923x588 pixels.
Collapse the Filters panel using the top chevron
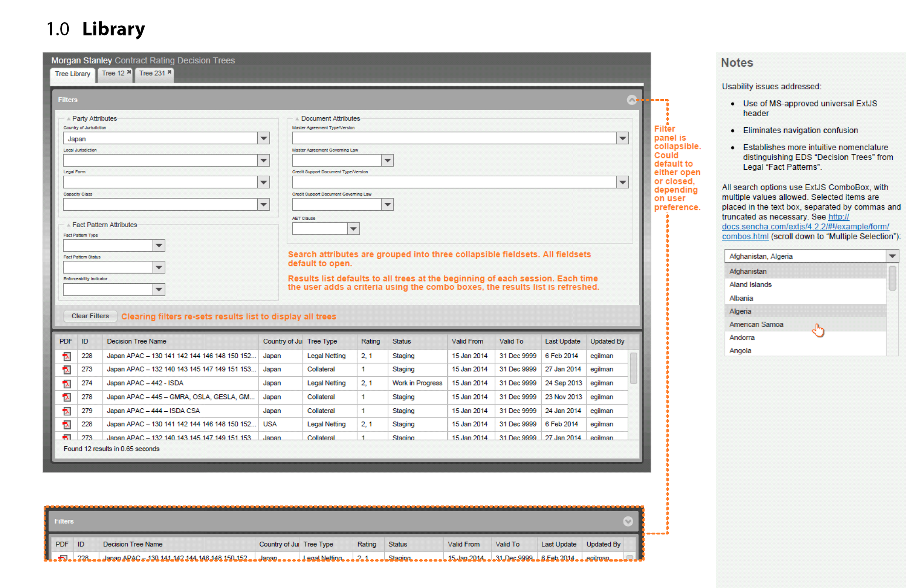[x=632, y=100]
